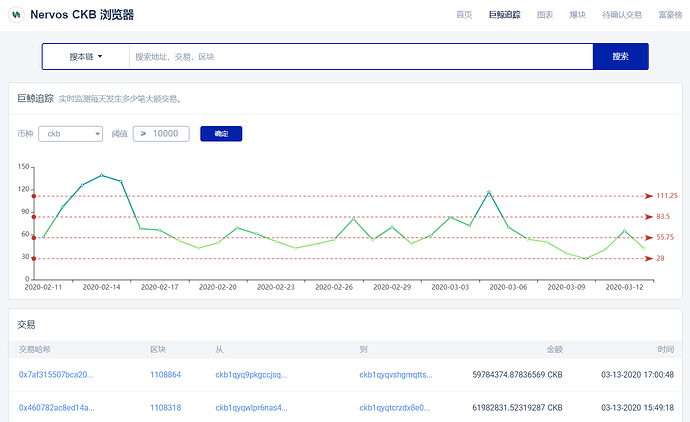
Task: Open transaction hash 0x7af315507bca20 link
Action: 56,374
